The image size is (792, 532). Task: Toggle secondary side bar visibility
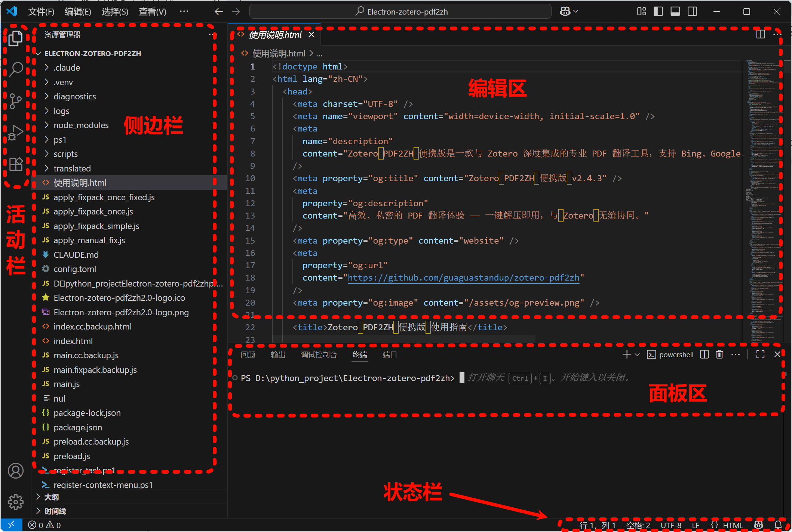tap(692, 12)
